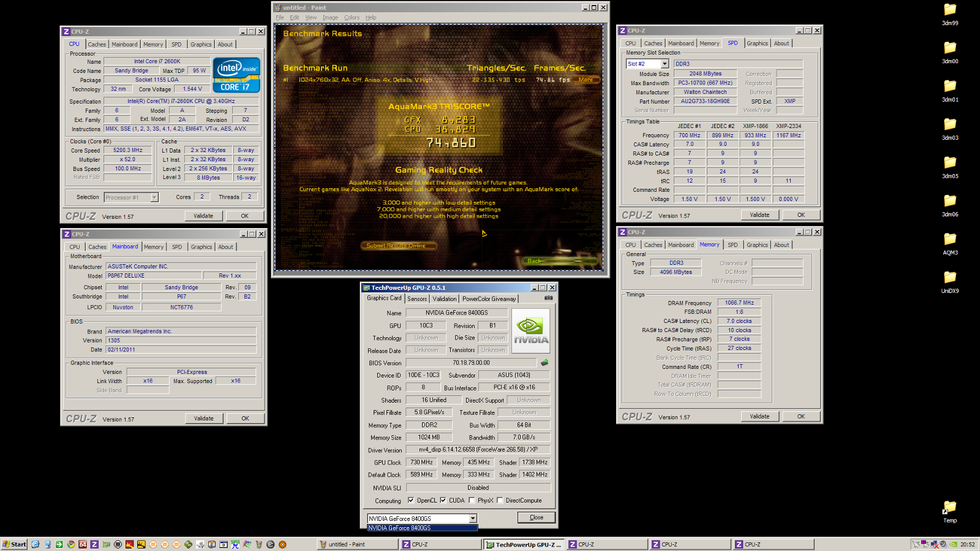This screenshot has height=551, width=980.
Task: Toggle the OpenCL checkbox
Action: click(x=411, y=500)
